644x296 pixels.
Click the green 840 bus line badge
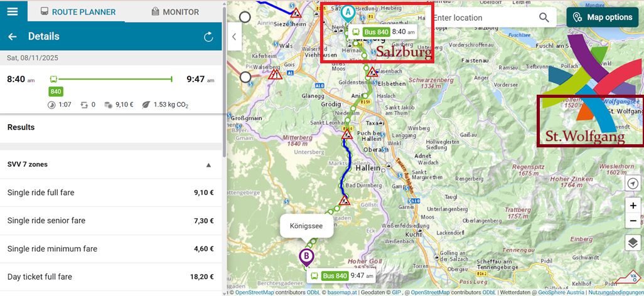coord(56,92)
